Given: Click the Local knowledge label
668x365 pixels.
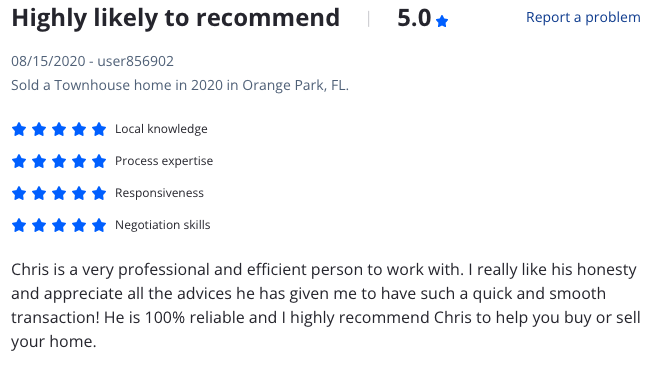Looking at the screenshot, I should click(161, 129).
